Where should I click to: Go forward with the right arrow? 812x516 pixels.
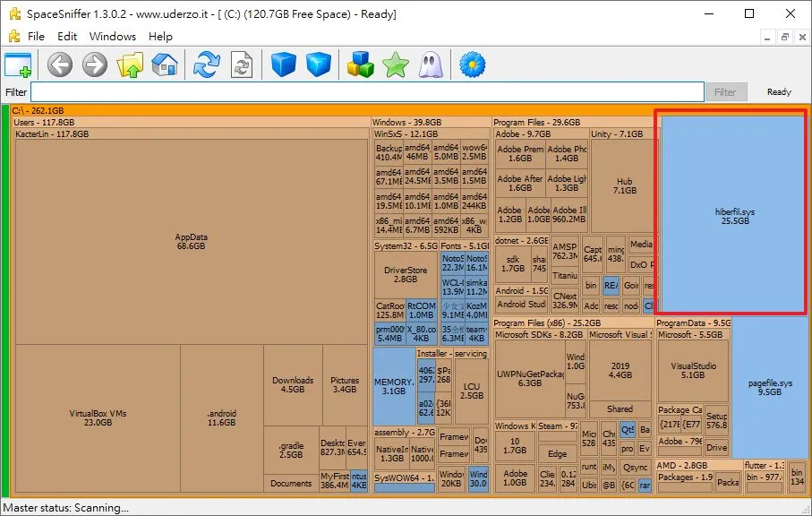coord(95,65)
